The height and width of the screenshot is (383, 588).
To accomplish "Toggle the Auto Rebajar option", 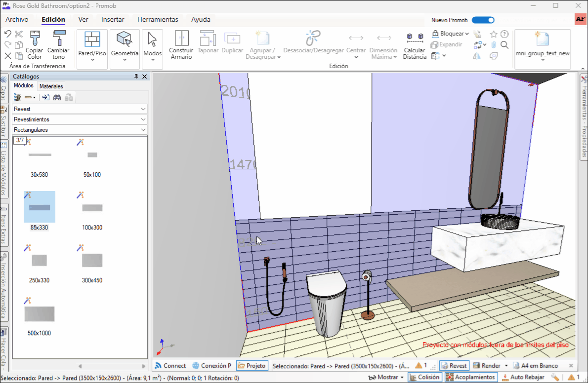I will click(x=523, y=377).
